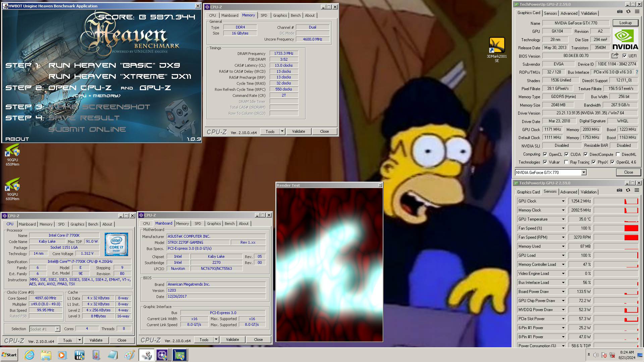Image resolution: width=644 pixels, height=362 pixels.
Task: Select the 90GPU 680Mem desktop shortcut
Action: pos(12,190)
